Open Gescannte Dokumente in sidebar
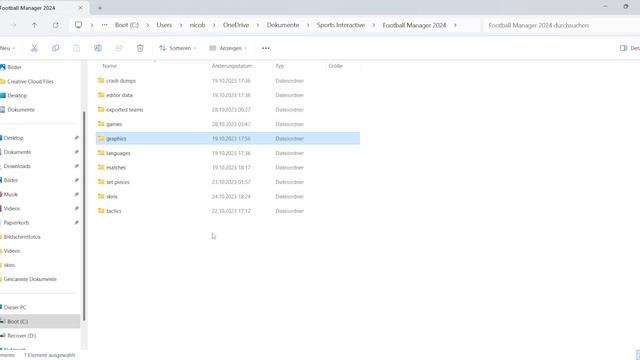Viewport: 640px width, 360px height. click(30, 279)
